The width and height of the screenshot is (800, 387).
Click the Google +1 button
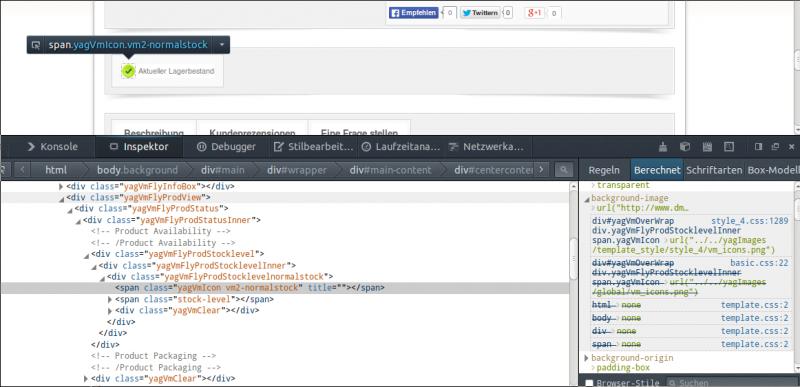(x=534, y=13)
